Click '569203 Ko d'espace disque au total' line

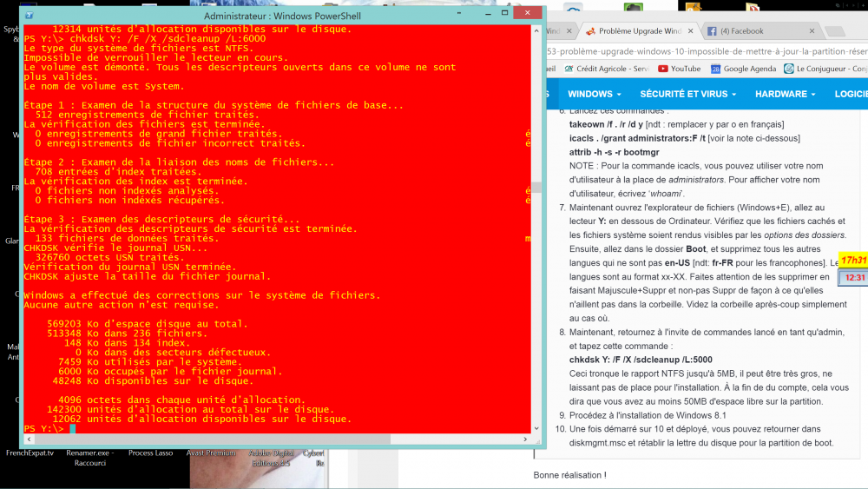148,324
